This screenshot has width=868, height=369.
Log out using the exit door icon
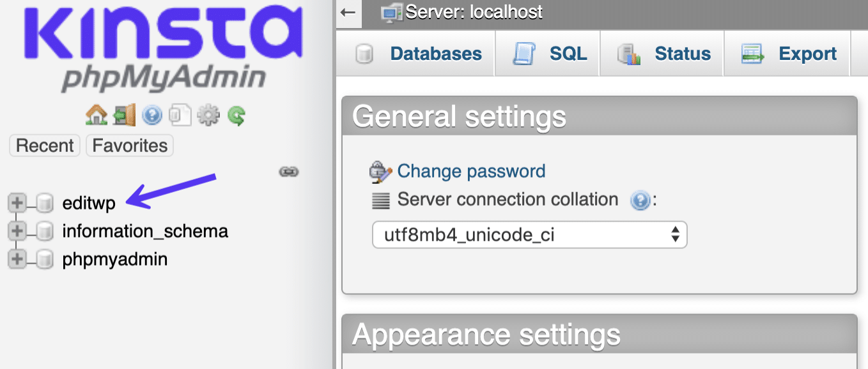[123, 115]
